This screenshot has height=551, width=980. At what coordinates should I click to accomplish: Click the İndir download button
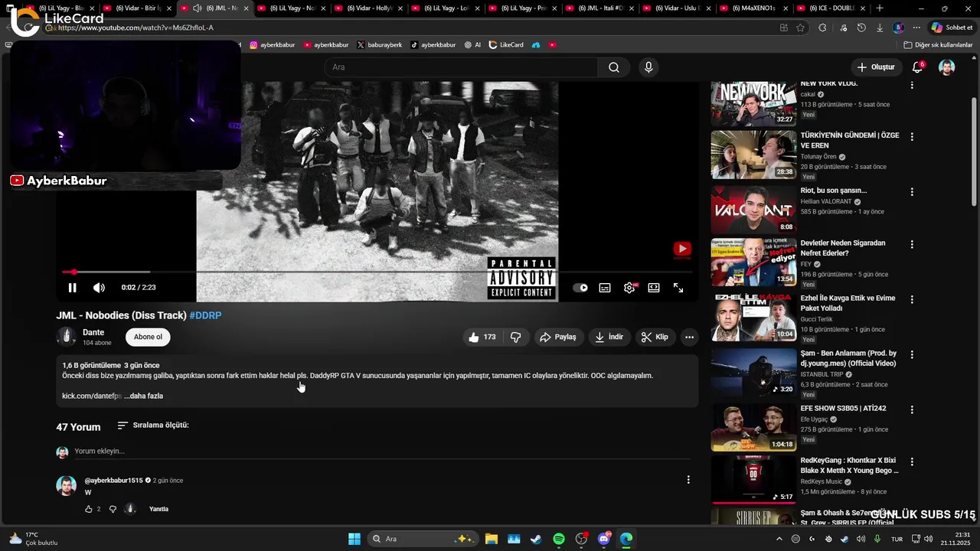(609, 337)
